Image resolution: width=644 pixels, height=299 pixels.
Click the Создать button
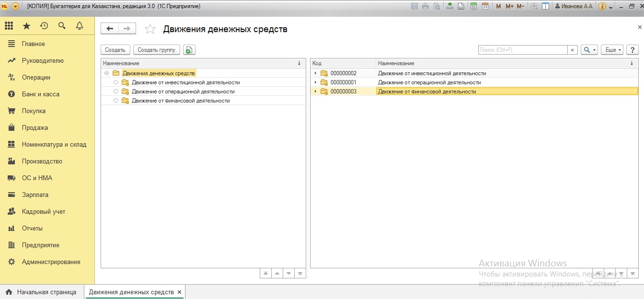115,50
